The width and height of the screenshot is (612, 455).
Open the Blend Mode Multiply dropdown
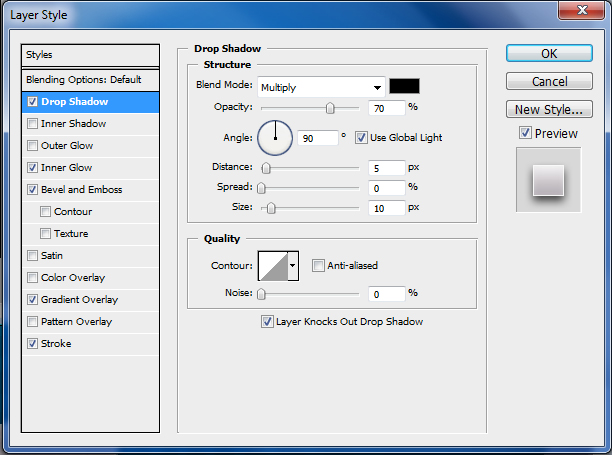pos(321,87)
